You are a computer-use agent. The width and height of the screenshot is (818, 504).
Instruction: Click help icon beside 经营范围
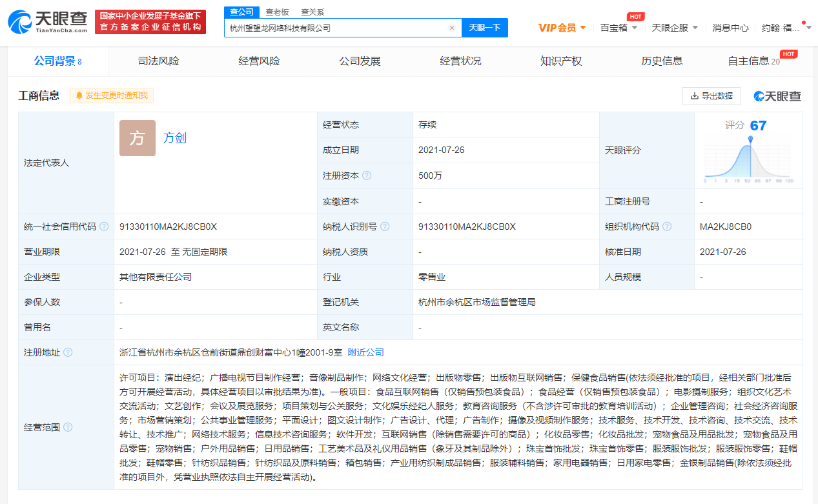click(68, 427)
